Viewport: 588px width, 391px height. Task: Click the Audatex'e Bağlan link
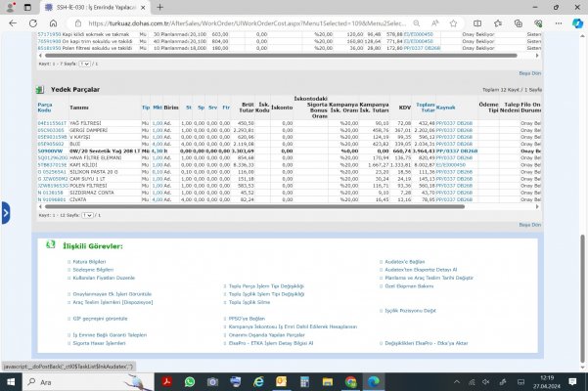[406, 262]
